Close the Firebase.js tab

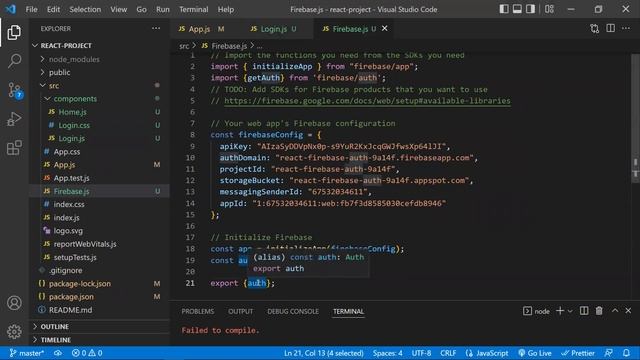click(x=384, y=29)
